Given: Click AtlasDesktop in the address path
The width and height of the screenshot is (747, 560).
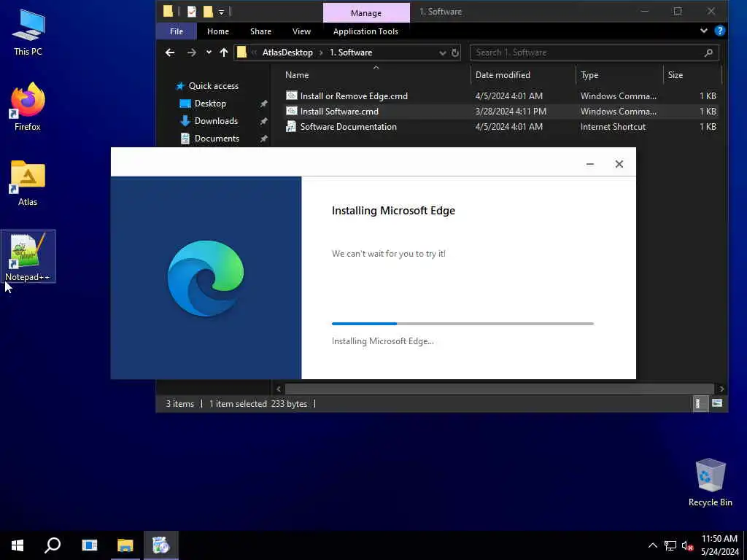Looking at the screenshot, I should tap(287, 52).
